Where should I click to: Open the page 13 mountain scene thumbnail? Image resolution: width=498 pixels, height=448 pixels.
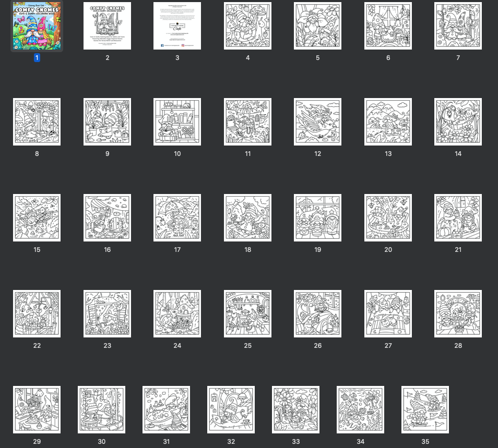tap(388, 122)
